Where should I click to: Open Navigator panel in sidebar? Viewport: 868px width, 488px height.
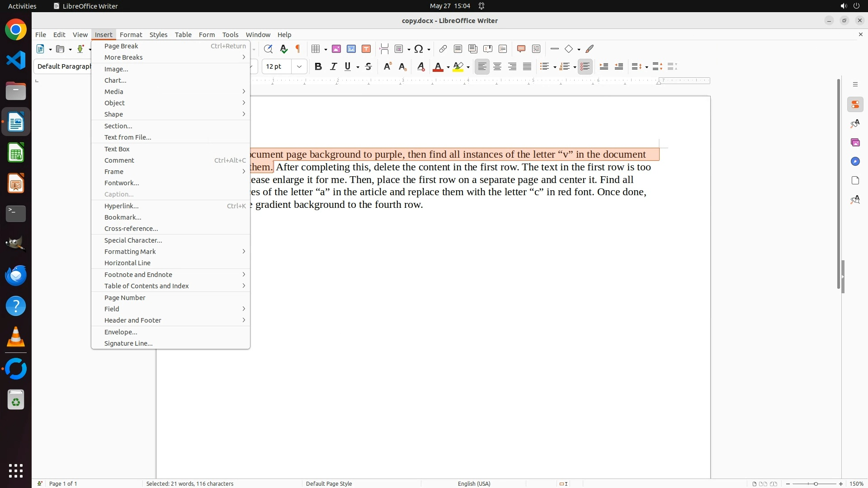[855, 162]
